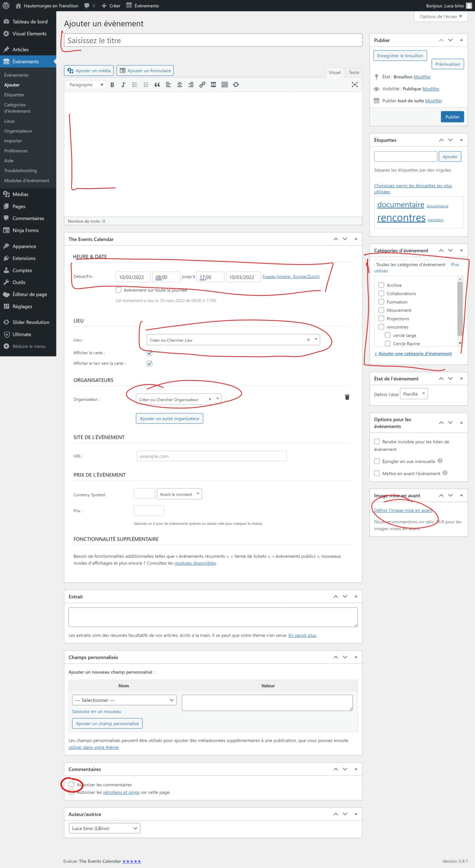Screen dimensions: 475x868
Task: Enable distraction-free fullscreen editor mode
Action: click(355, 85)
